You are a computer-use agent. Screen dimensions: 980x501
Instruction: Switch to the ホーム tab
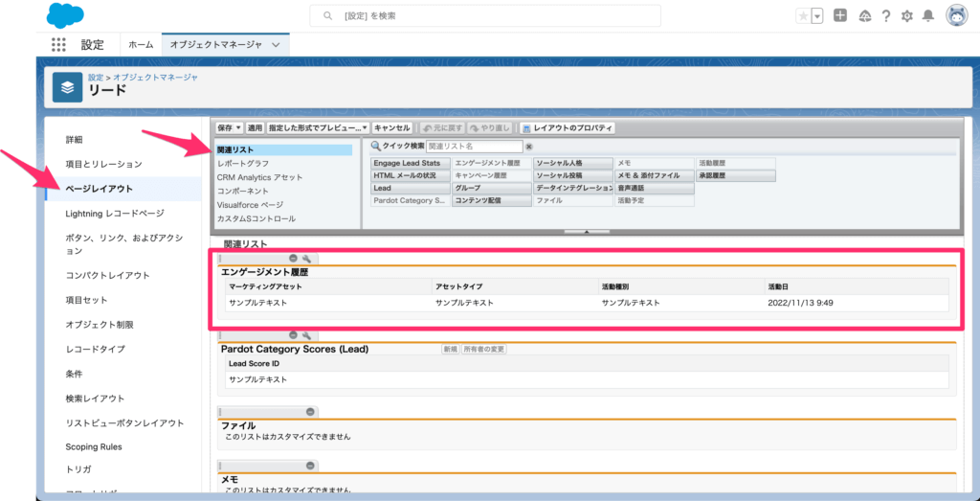[x=141, y=45]
